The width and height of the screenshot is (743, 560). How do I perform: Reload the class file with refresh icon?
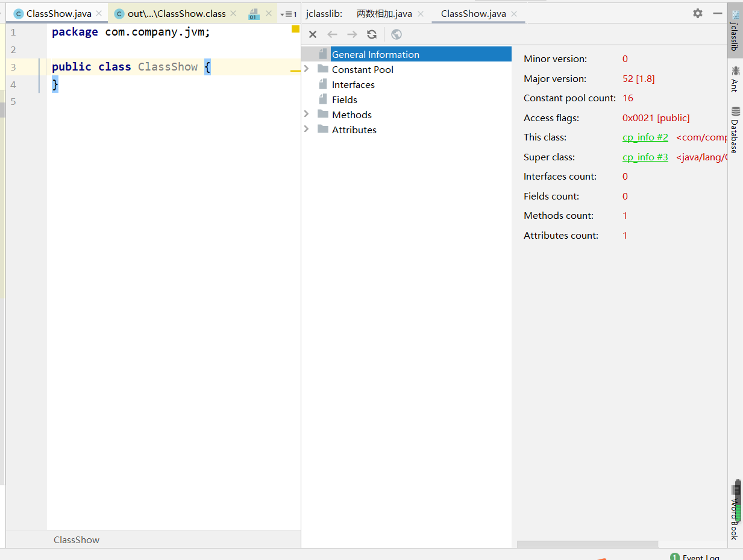[372, 34]
